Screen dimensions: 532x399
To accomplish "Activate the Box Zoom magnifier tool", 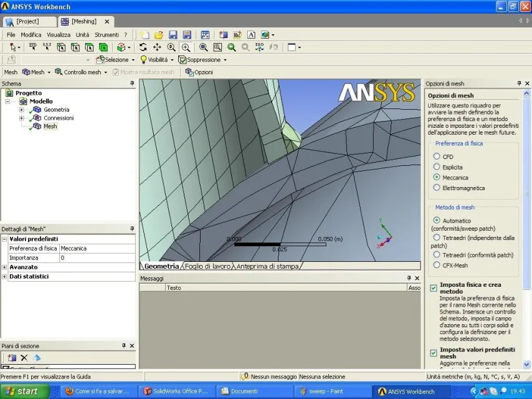I will (x=186, y=47).
